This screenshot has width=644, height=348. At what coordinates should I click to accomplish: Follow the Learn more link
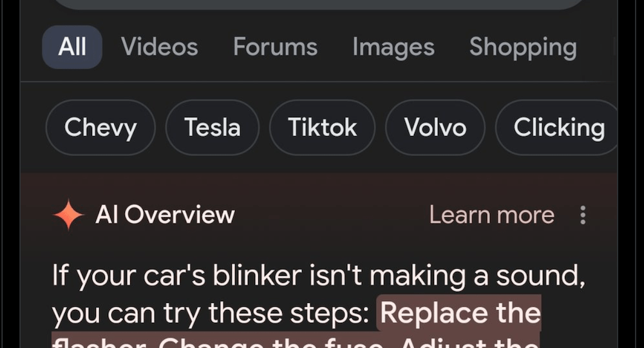click(x=491, y=215)
